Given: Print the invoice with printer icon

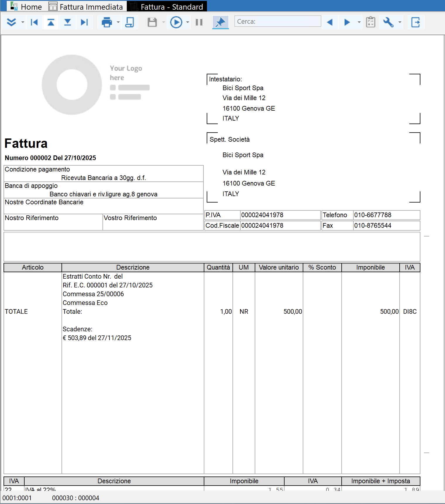Looking at the screenshot, I should pos(107,22).
